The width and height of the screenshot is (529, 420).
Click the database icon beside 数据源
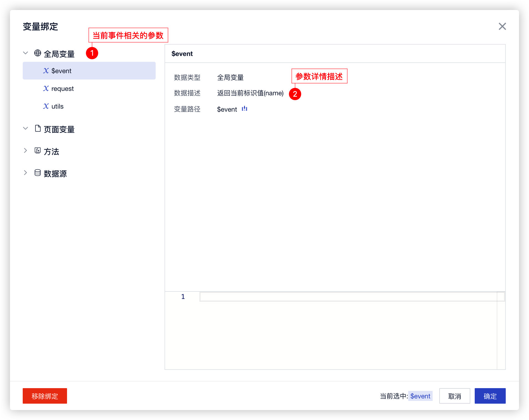coord(38,173)
